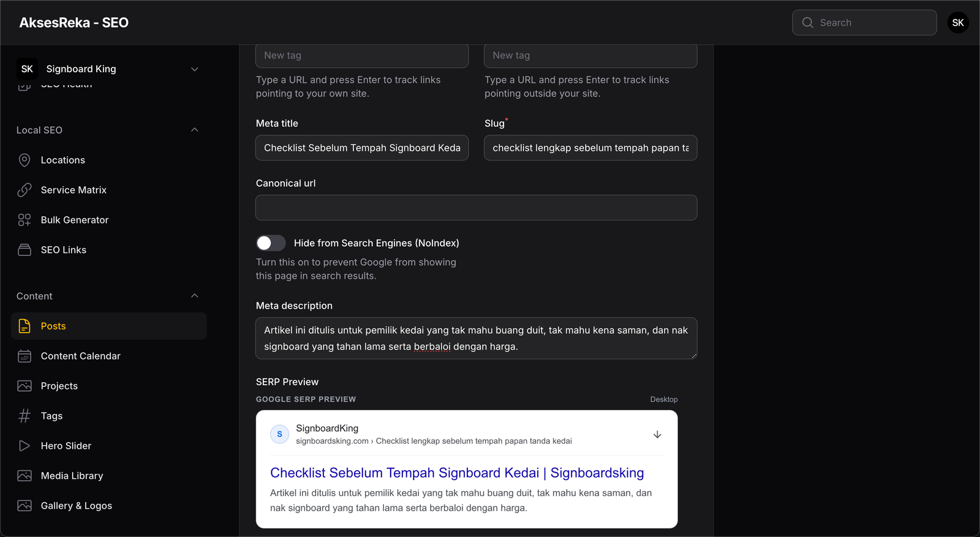
Task: Enable Hide from Search Engines (NoIndex)
Action: point(270,243)
